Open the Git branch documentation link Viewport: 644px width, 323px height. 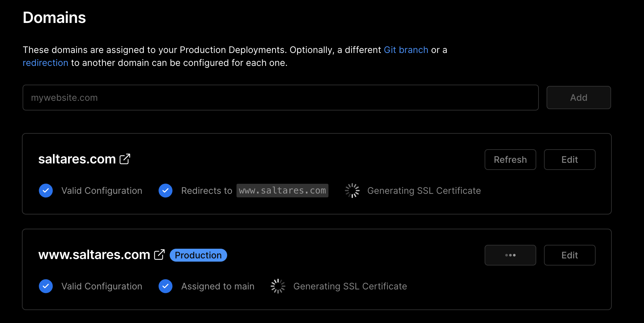coord(406,50)
